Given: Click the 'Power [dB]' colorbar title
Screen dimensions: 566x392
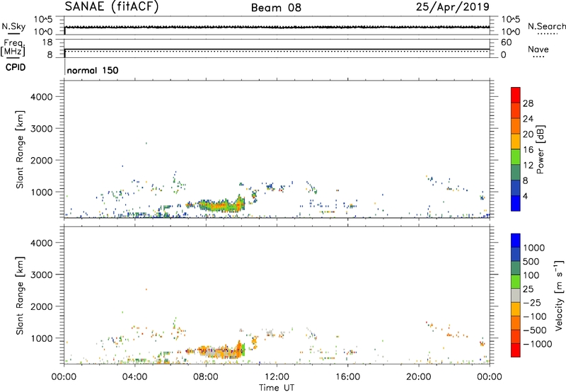Looking at the screenshot, I should pyautogui.click(x=541, y=149).
